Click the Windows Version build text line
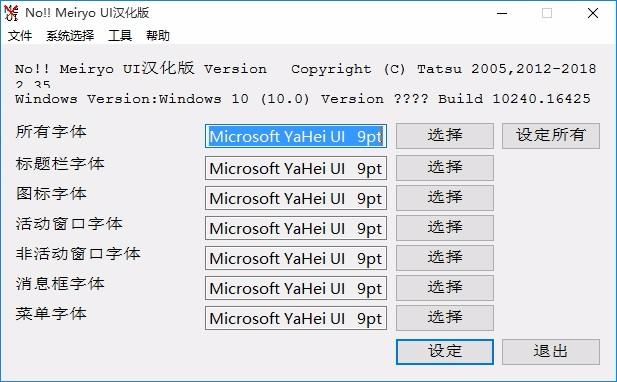 [x=303, y=98]
